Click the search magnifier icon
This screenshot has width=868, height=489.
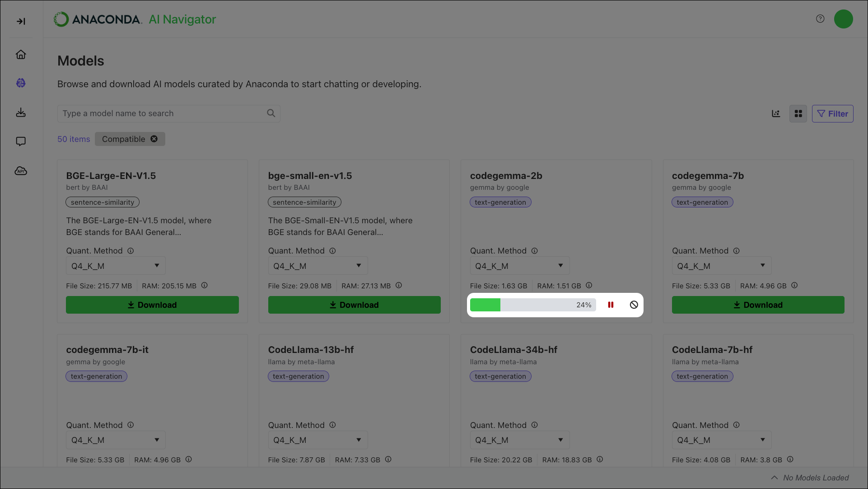pos(271,113)
